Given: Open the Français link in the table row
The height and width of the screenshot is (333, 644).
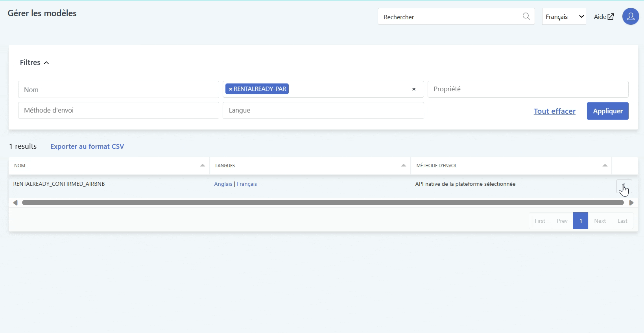Looking at the screenshot, I should pyautogui.click(x=247, y=184).
